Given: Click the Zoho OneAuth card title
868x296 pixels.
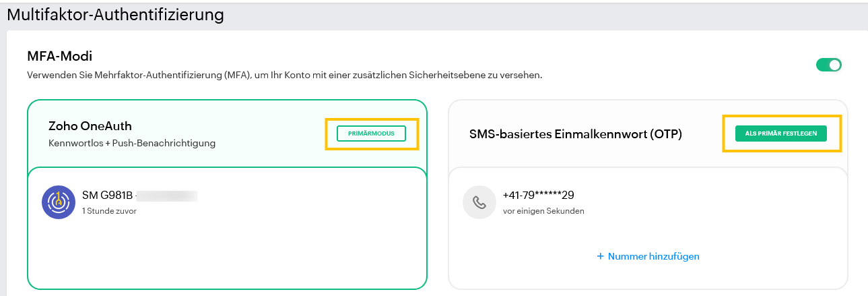Looking at the screenshot, I should coord(90,126).
